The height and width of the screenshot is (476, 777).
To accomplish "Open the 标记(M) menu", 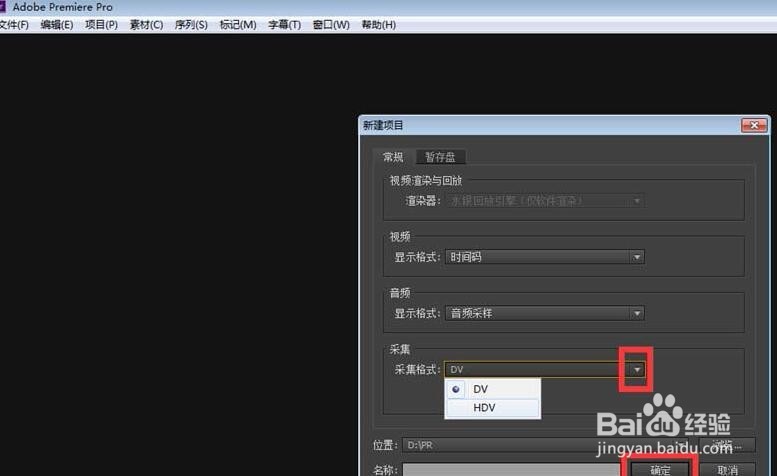I will click(x=238, y=25).
